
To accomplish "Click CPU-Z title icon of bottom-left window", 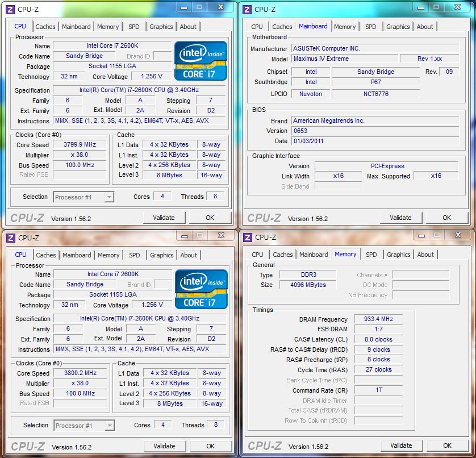I will pyautogui.click(x=11, y=238).
